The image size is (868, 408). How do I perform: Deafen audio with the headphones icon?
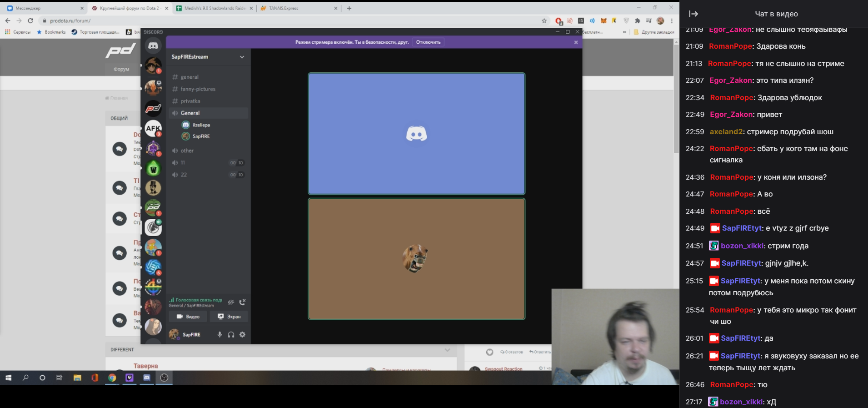click(231, 335)
